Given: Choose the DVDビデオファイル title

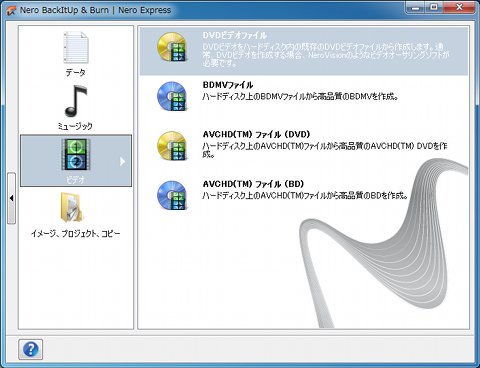Looking at the screenshot, I should (235, 35).
